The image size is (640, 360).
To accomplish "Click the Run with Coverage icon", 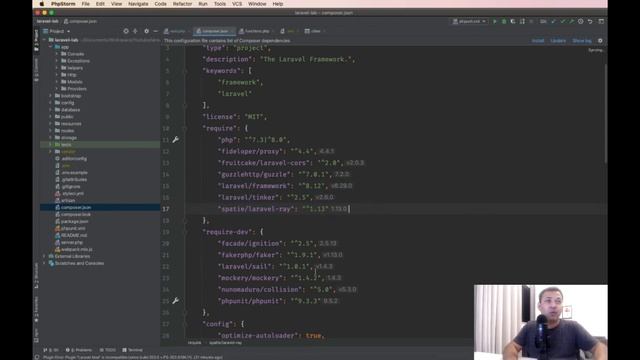I will tap(513, 21).
